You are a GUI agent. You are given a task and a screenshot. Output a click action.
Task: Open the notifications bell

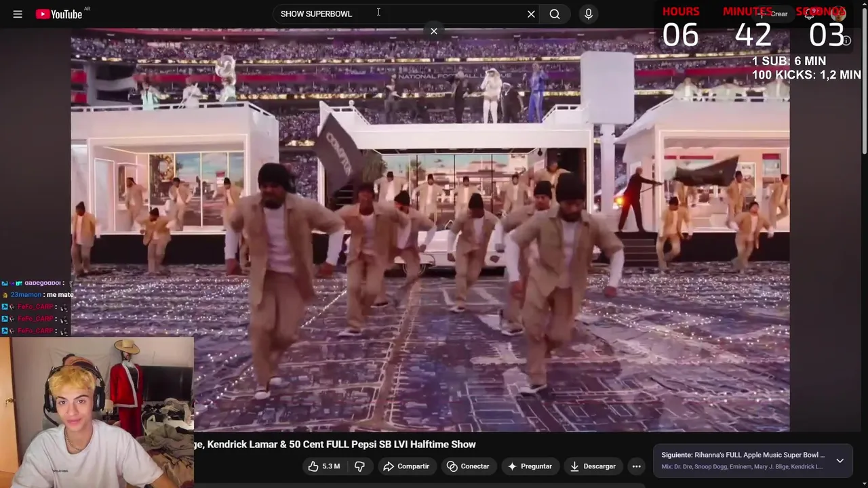pos(809,14)
